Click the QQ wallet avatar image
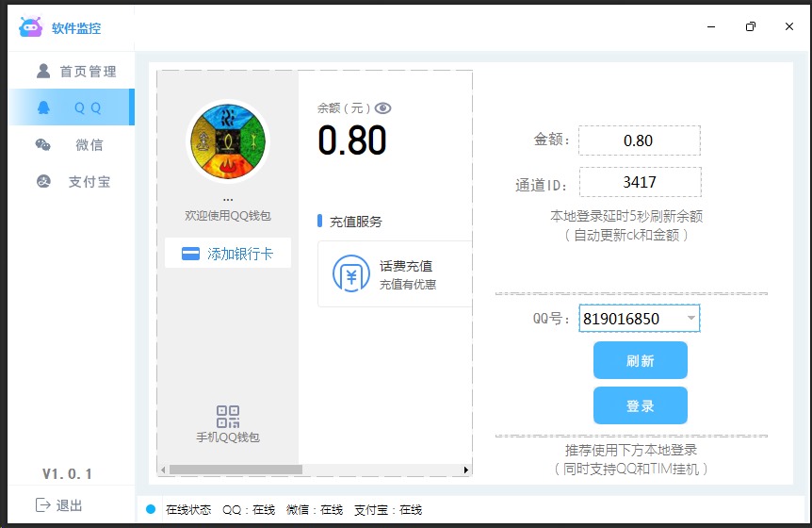The width and height of the screenshot is (812, 528). [x=228, y=140]
